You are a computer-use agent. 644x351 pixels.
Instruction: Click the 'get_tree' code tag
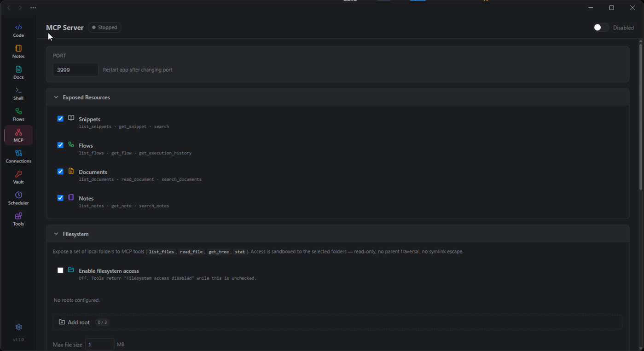click(219, 252)
